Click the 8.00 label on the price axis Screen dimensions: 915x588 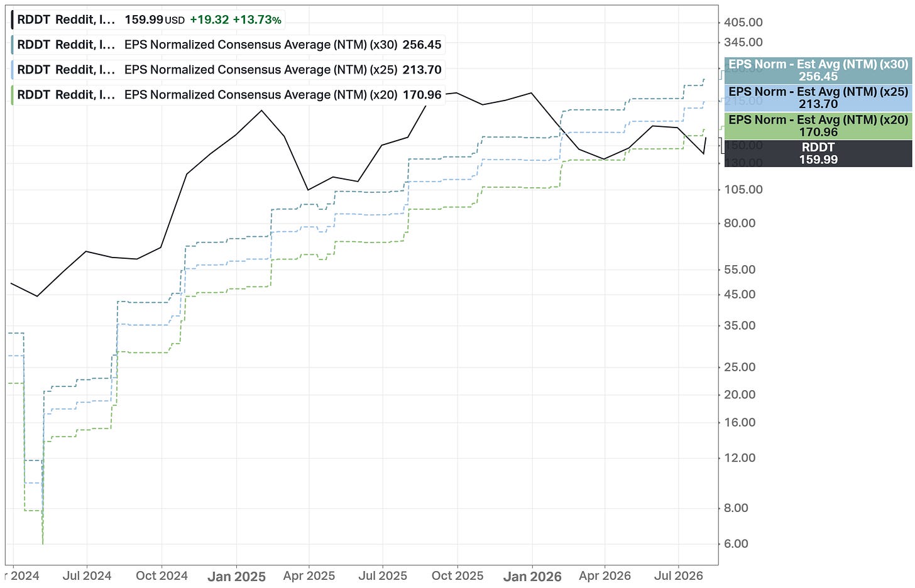pyautogui.click(x=736, y=508)
